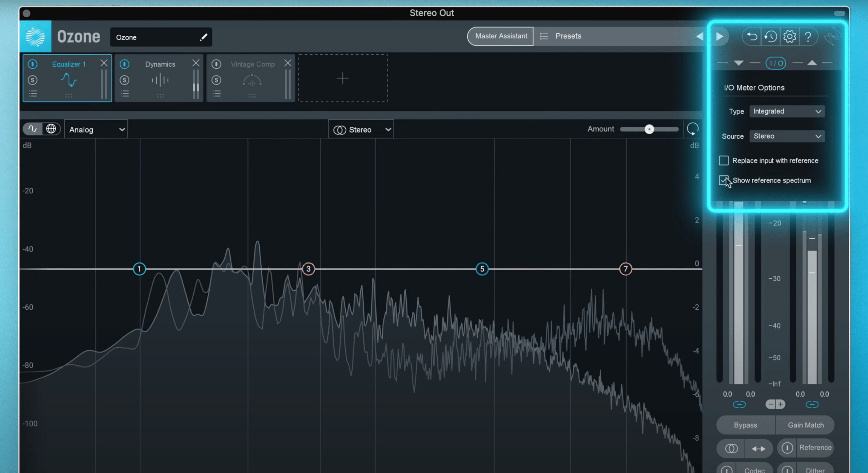
Task: Open Master Assistant
Action: point(501,36)
